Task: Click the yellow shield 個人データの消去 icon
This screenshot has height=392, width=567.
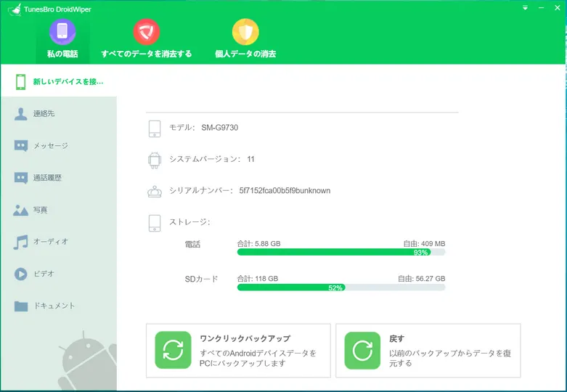Action: 245,32
